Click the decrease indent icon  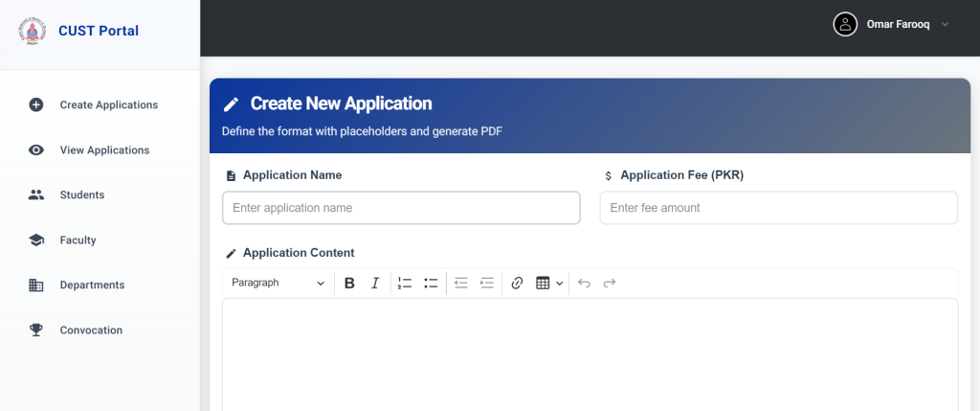pos(460,283)
